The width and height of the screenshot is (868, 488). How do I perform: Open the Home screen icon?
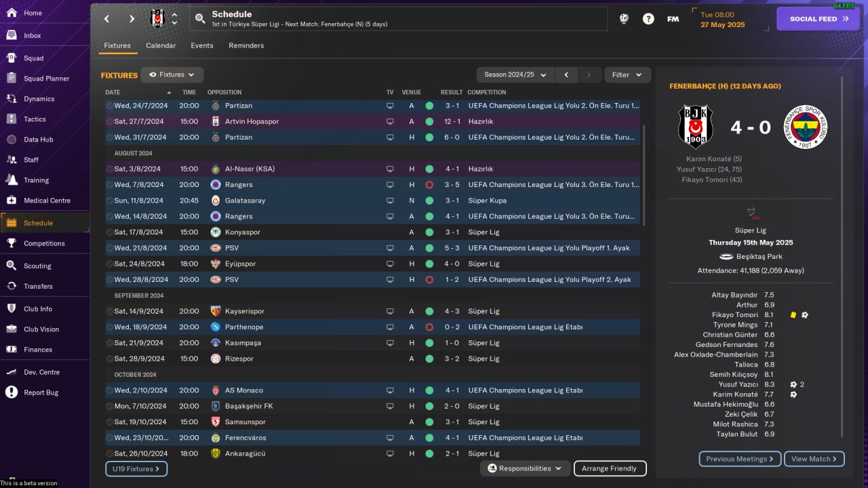(x=11, y=13)
